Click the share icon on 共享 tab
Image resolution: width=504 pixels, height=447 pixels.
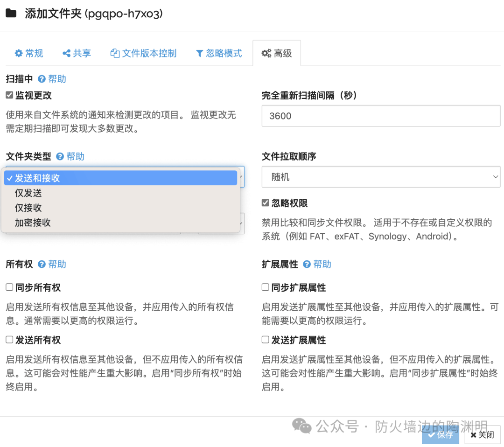click(66, 54)
